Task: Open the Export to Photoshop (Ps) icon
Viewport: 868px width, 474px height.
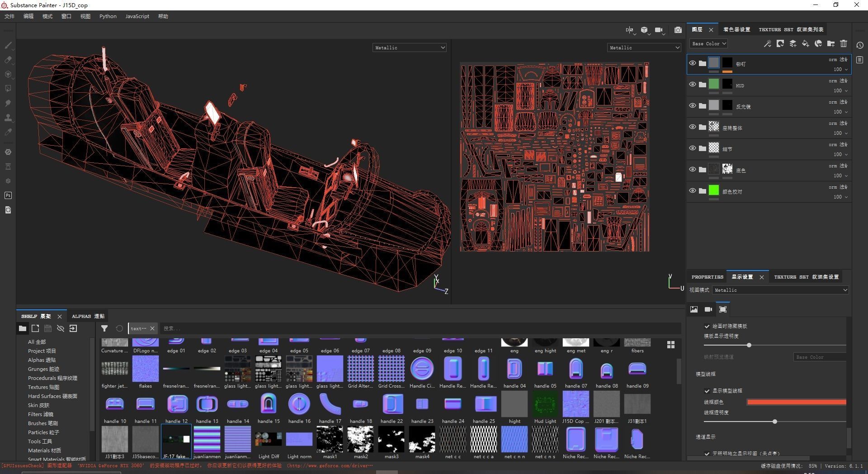Action: tap(8, 195)
